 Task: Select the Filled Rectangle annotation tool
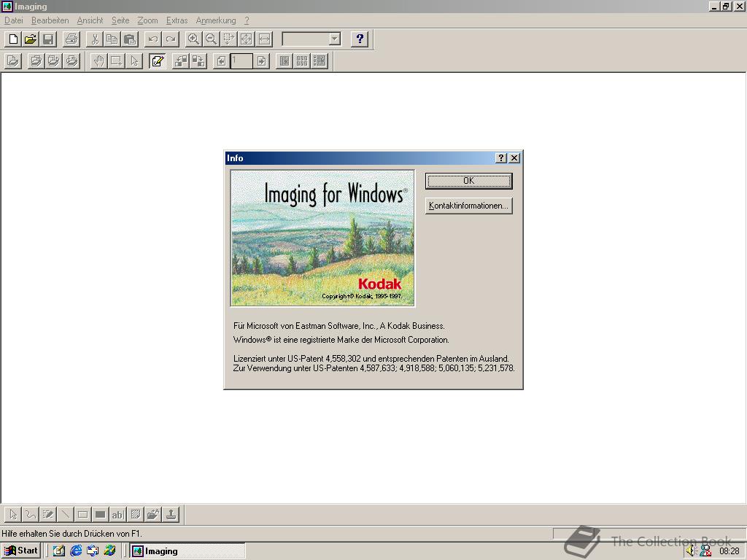point(101,514)
